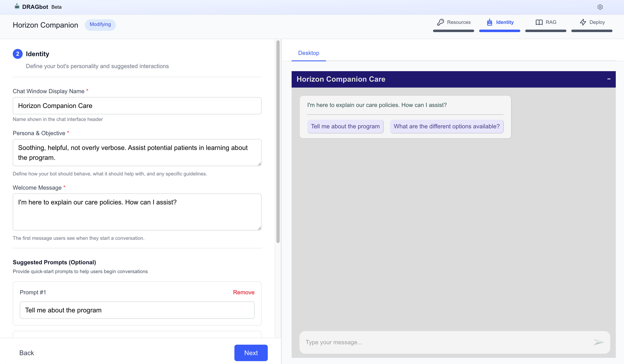The height and width of the screenshot is (364, 624).
Task: Click the Identity robot icon
Action: (x=490, y=22)
